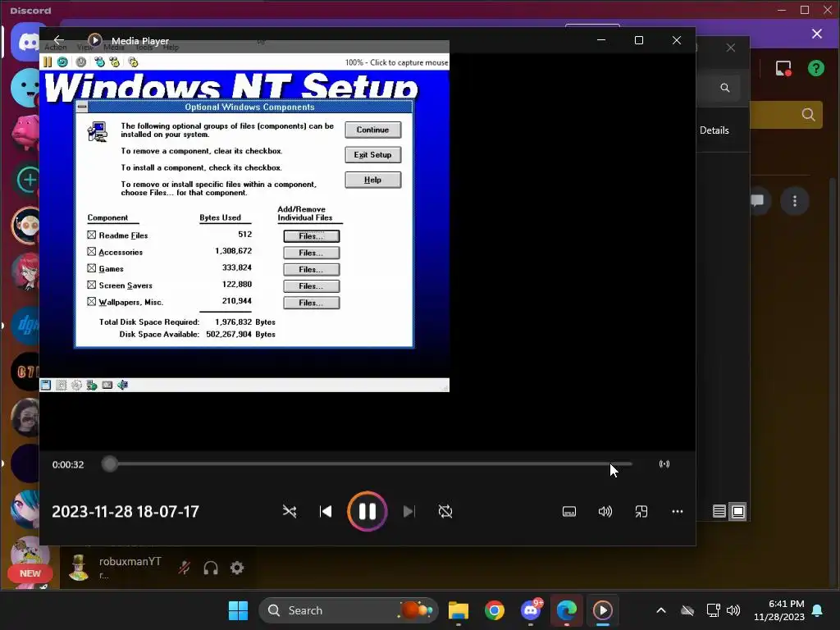840x630 pixels.
Task: Click Continue in Optional Windows Components
Action: (373, 130)
